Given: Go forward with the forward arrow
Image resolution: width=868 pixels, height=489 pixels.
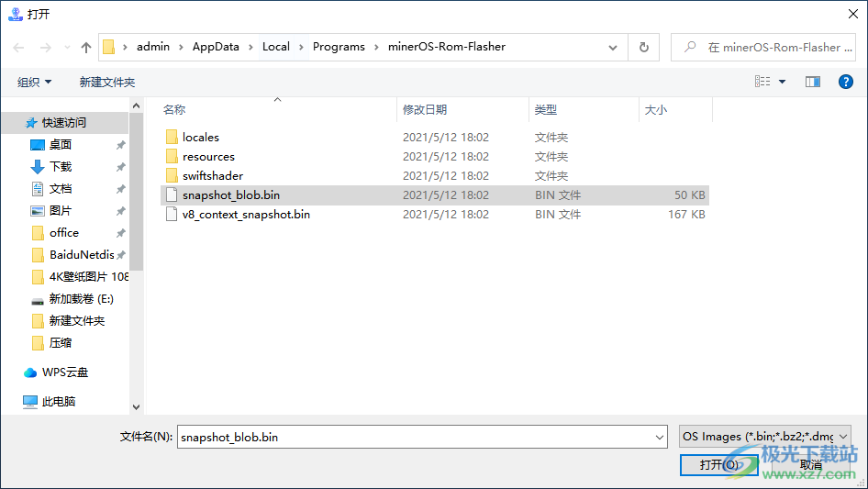Looking at the screenshot, I should coord(45,48).
